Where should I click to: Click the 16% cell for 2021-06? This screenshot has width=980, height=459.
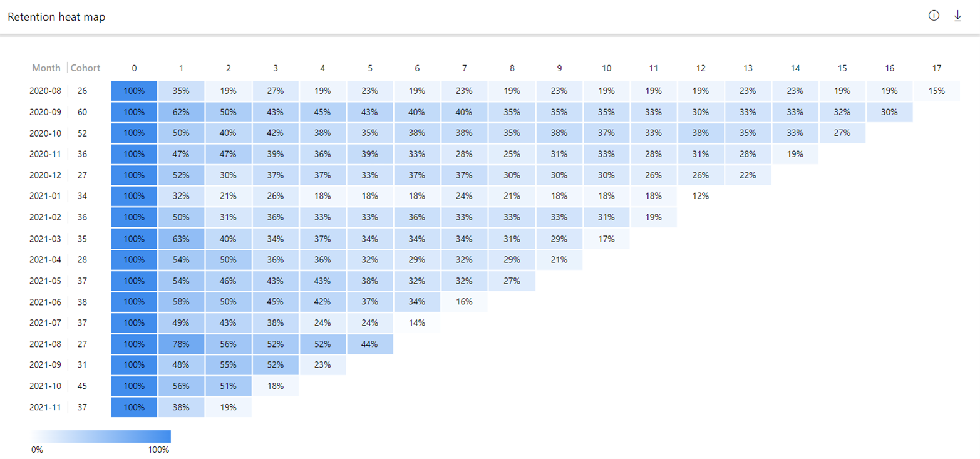pyautogui.click(x=464, y=302)
